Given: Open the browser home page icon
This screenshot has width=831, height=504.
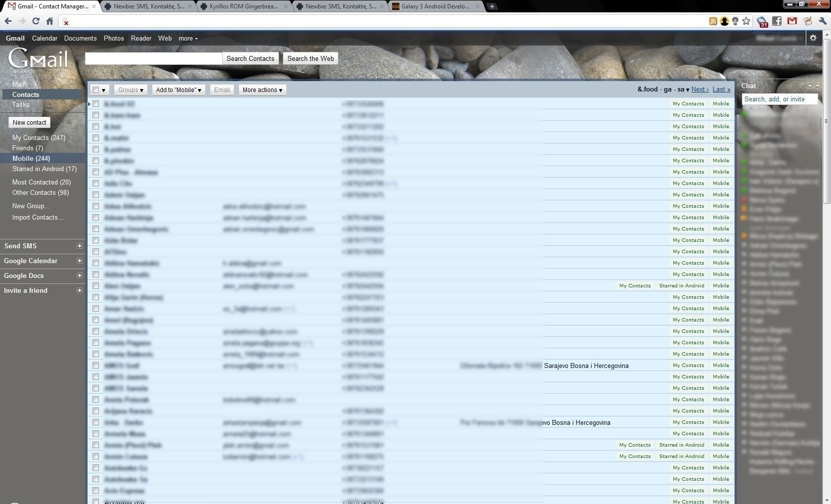Looking at the screenshot, I should coord(49,21).
